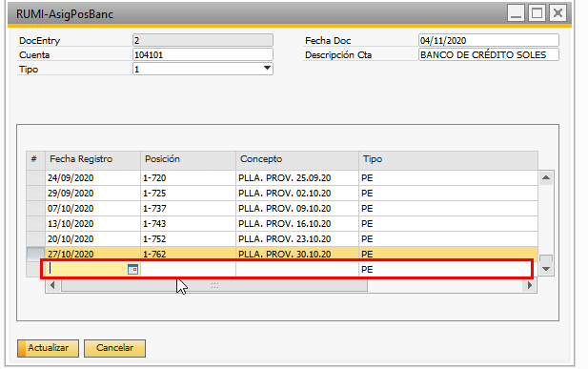The height and width of the screenshot is (369, 588).
Task: Click the empty Concepto cell in the new row
Action: point(297,269)
